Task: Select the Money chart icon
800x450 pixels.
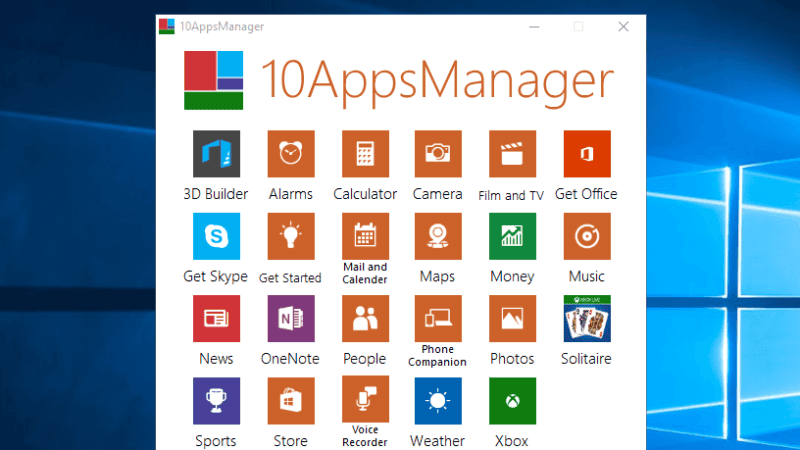Action: [512, 236]
